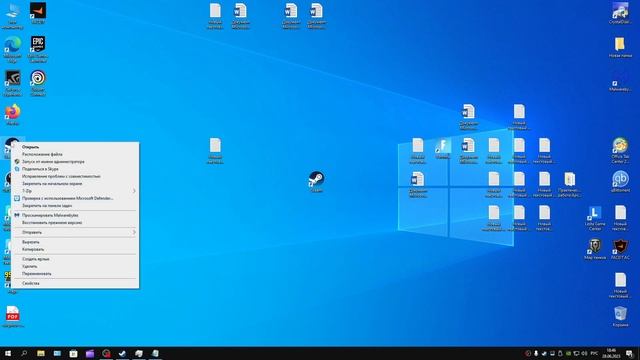Choose Создать ярлык in the context menu

(x=75, y=259)
